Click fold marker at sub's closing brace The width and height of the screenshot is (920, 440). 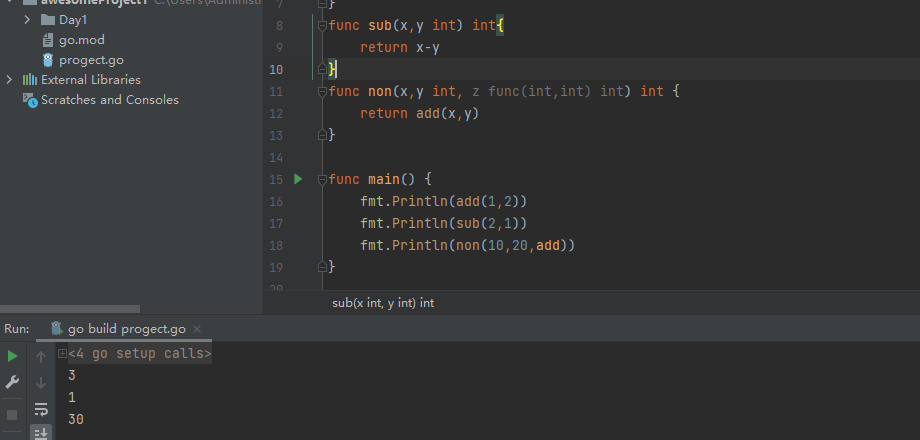(x=322, y=69)
